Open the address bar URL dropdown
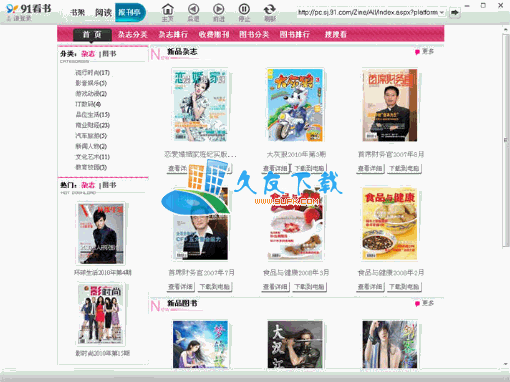 [442, 12]
